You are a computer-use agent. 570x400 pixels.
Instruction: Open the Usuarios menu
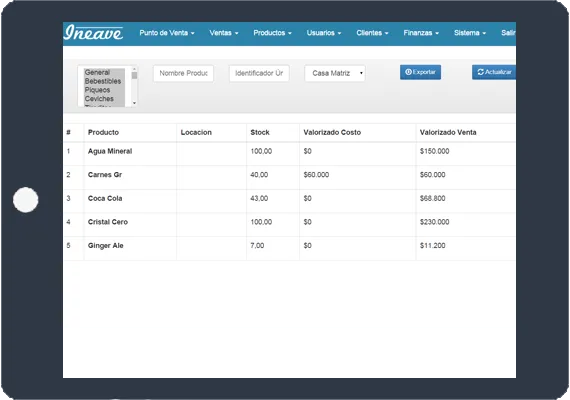click(324, 33)
